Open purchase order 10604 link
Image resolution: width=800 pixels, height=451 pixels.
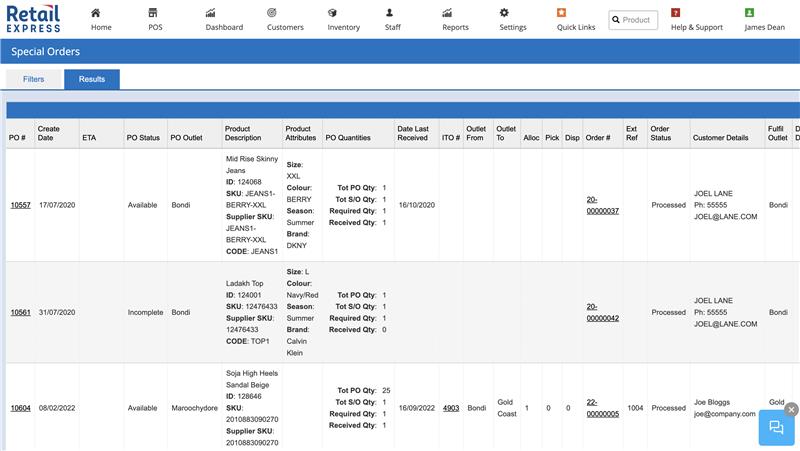[x=20, y=408]
